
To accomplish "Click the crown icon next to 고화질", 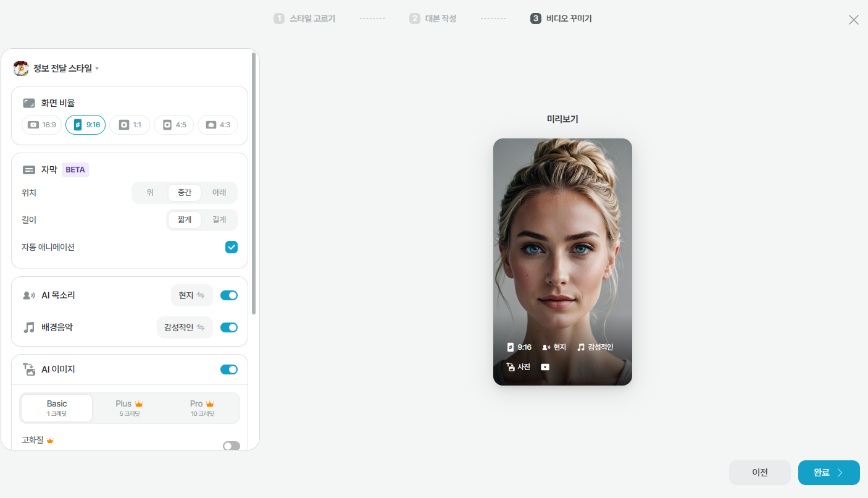I will pos(50,440).
